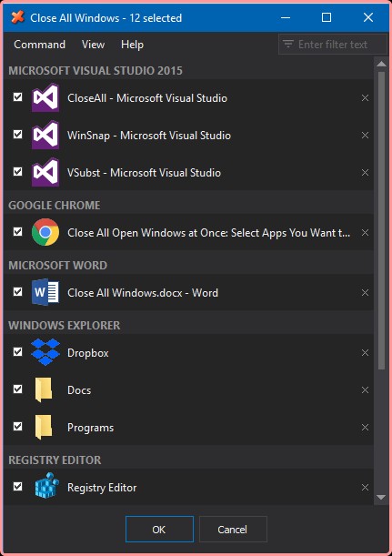Select the 'Programs' row label
This screenshot has width=392, height=556.
90,428
